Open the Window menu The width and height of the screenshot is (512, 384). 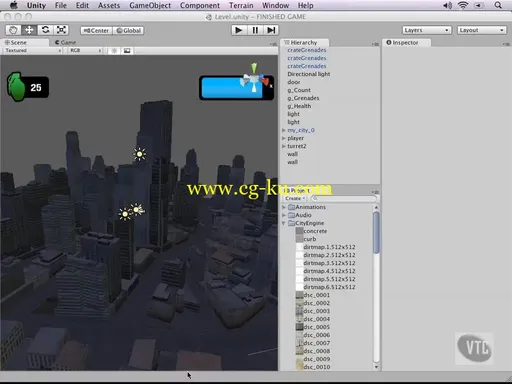(x=275, y=5)
